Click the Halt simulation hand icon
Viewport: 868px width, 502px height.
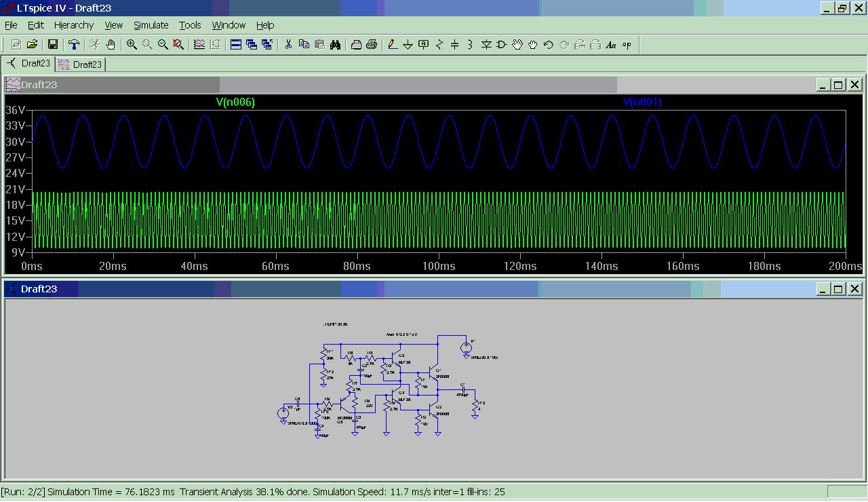coord(111,45)
